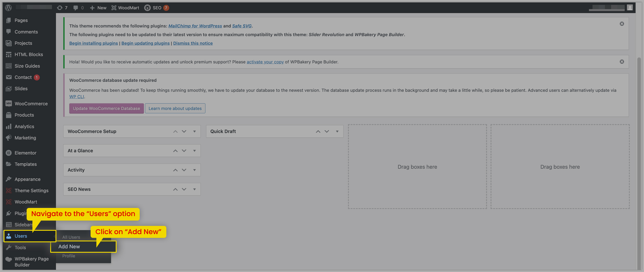
Task: Click the Products bag icon
Action: pos(9,115)
